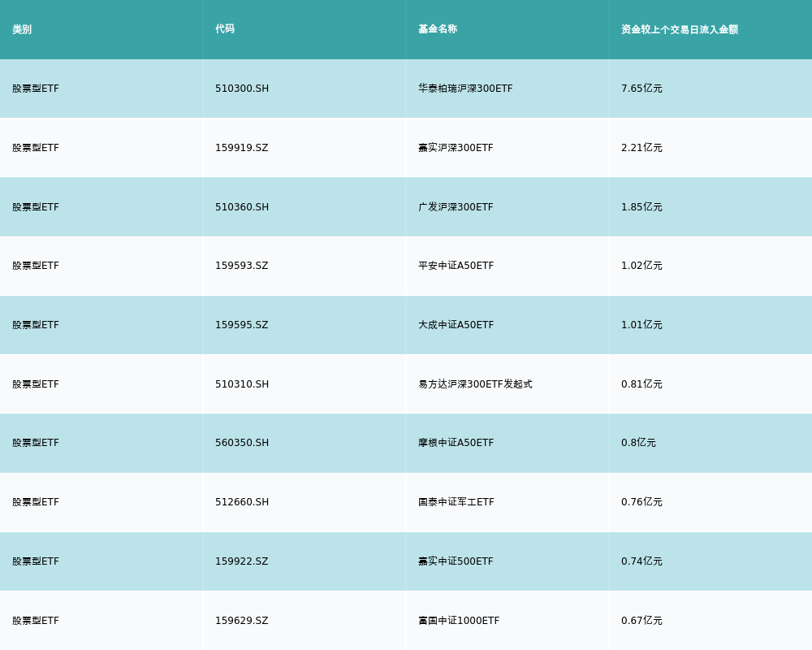Click the 资金较上个交易日流入金额 header
The image size is (812, 650).
pos(680,29)
